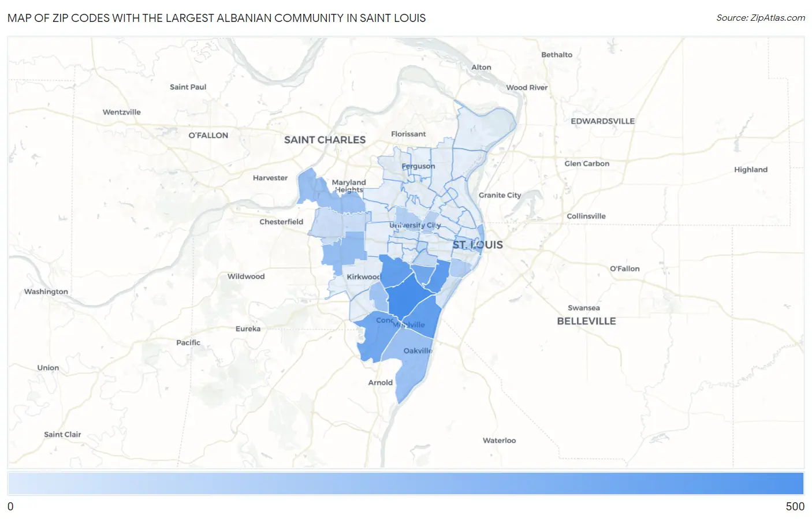Click the Arnold map label

pyautogui.click(x=381, y=383)
